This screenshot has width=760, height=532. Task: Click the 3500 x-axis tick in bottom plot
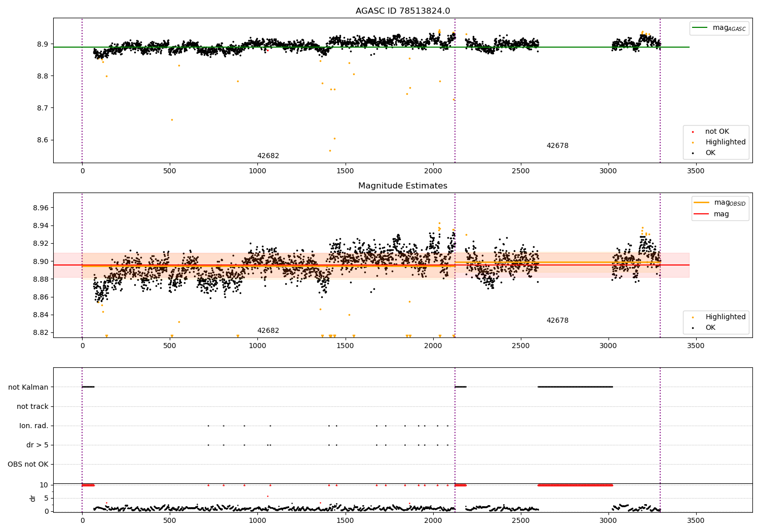696,521
